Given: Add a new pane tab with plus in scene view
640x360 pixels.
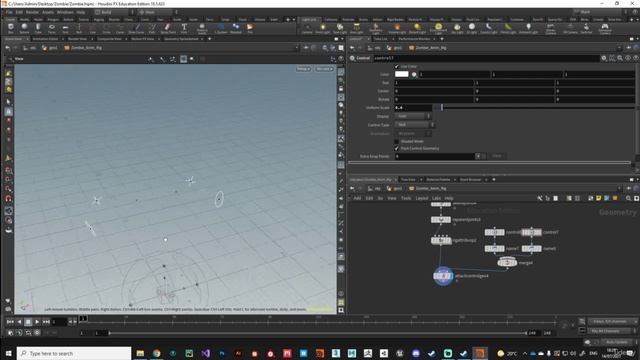Looking at the screenshot, I should 210,39.
